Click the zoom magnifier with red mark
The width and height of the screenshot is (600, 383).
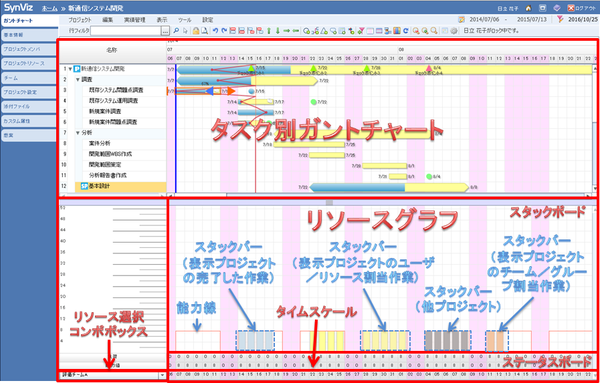[416, 31]
